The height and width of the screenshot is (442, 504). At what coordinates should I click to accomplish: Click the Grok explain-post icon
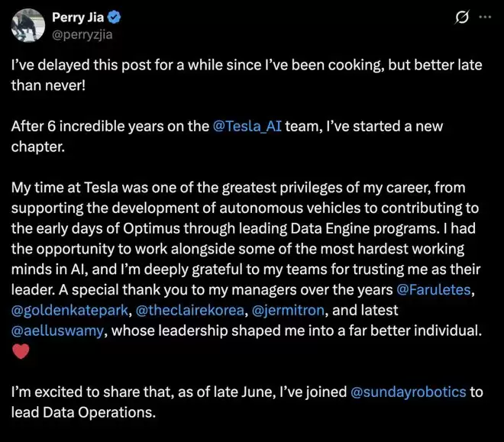click(462, 17)
